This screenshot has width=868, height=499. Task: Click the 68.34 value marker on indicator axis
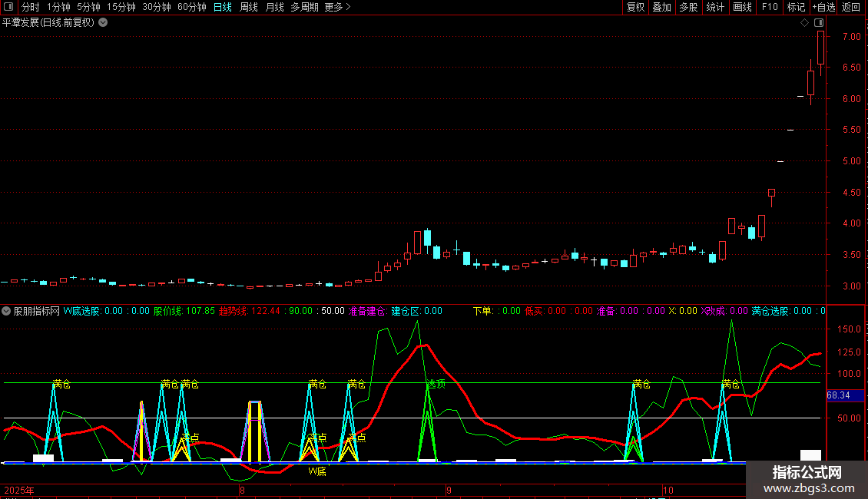click(x=837, y=395)
